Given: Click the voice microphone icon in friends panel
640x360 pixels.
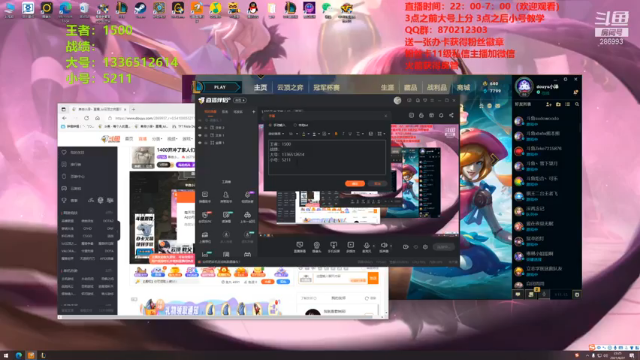Looking at the screenshot, I should tap(544, 294).
